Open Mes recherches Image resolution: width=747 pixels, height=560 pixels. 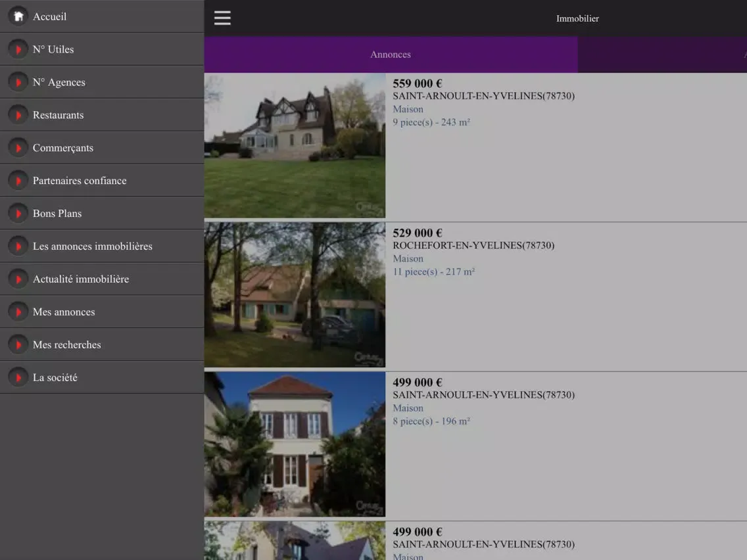pos(102,344)
